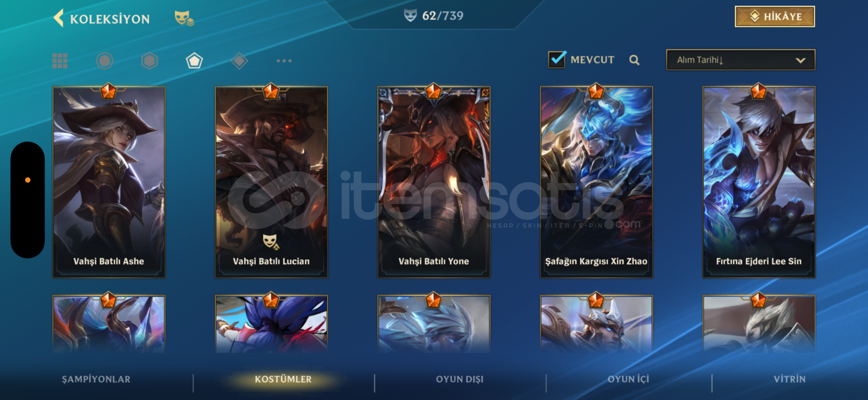Switch to the Şampiyonlar tab
Image resolution: width=868 pixels, height=400 pixels.
point(96,379)
